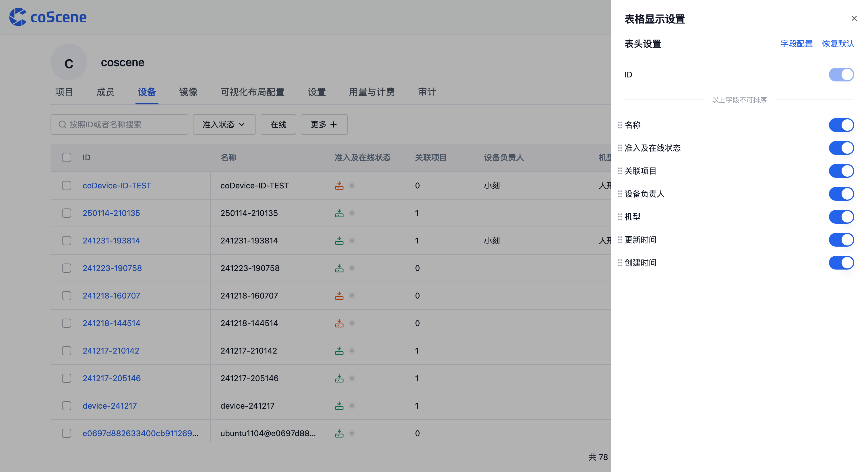Click the 字段配置 link

[796, 44]
